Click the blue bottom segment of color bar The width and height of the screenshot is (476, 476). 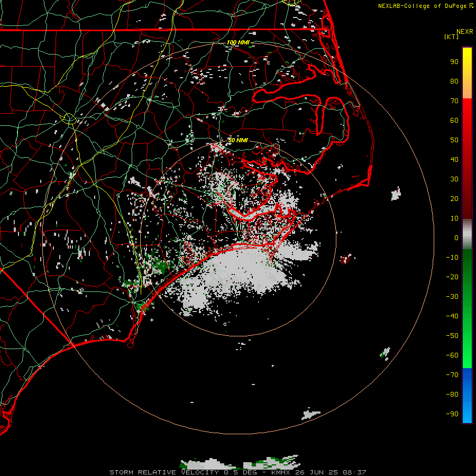tap(467, 395)
